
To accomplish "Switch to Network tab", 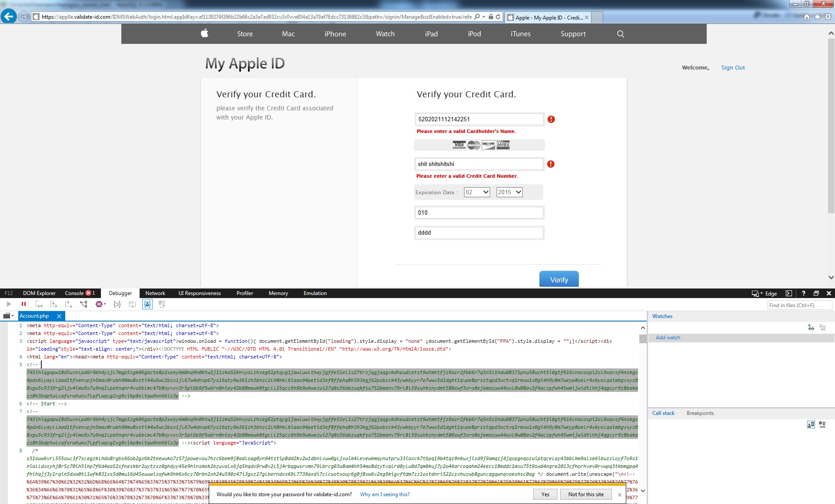I will click(155, 293).
